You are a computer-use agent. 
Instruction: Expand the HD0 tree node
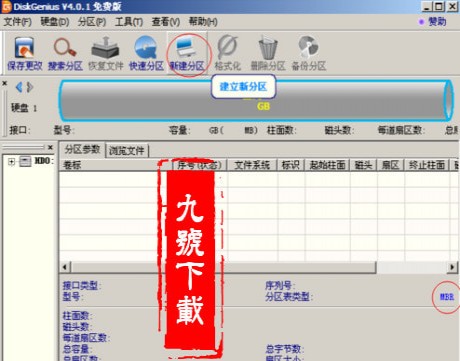tap(11, 162)
